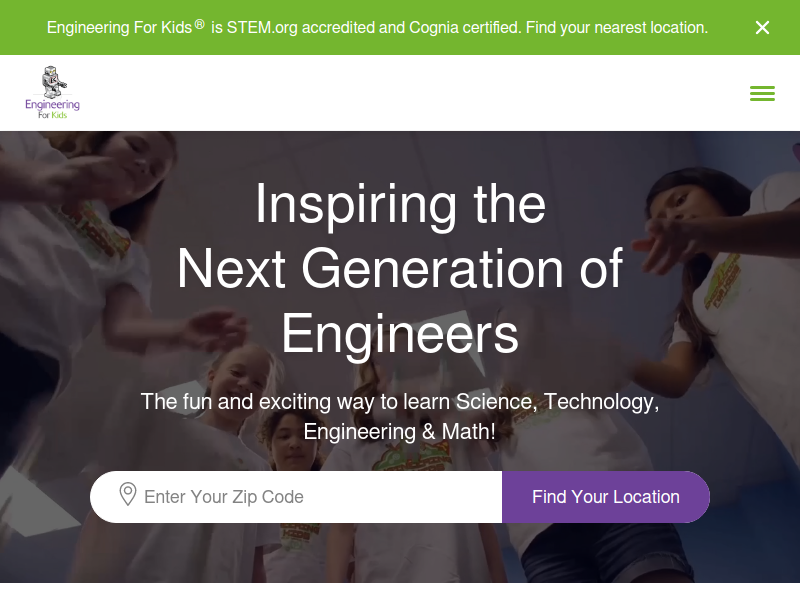Click the Engineers heading word
The width and height of the screenshot is (800, 600).
coord(400,334)
